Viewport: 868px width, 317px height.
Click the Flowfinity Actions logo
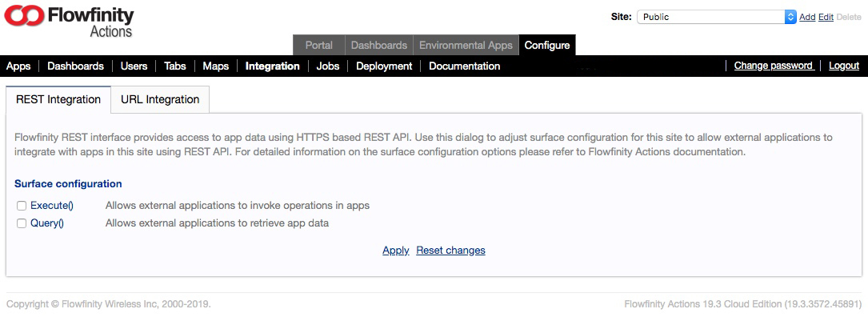[x=69, y=21]
